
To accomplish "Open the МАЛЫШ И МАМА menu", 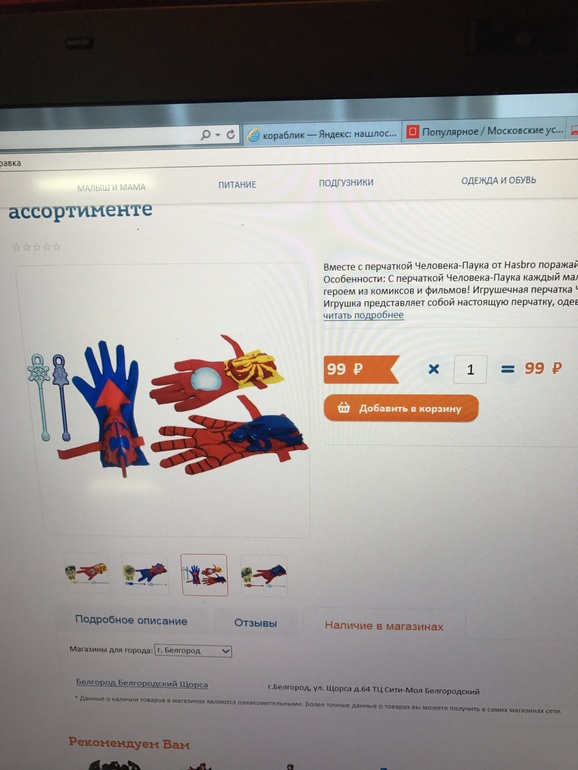I will [111, 187].
